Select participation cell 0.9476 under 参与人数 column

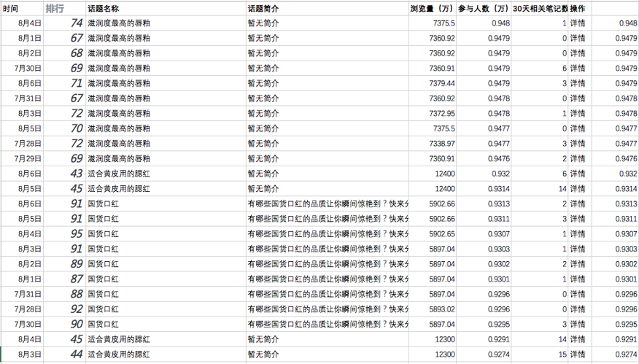tap(484, 159)
